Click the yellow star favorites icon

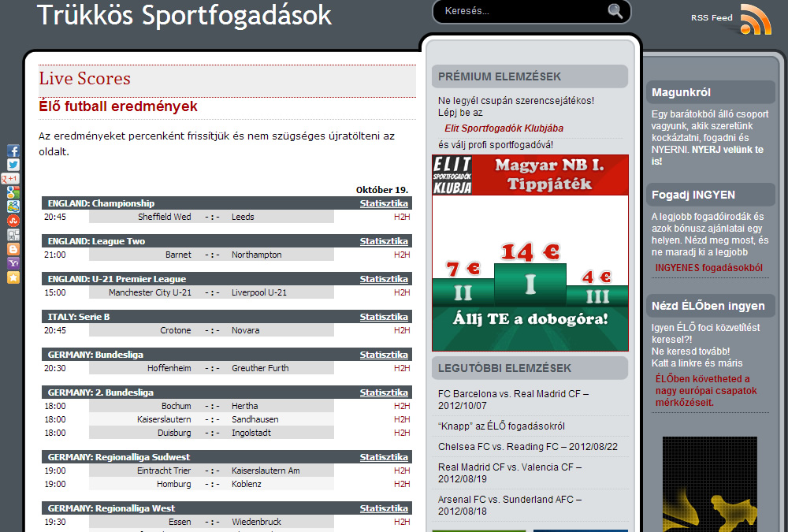click(13, 277)
